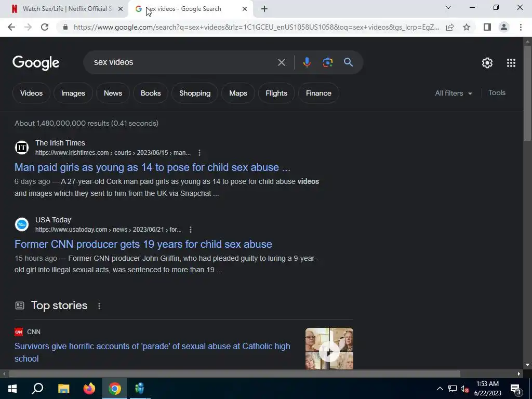Click the scroll down arrow on right
Image resolution: width=532 pixels, height=399 pixels.
point(527,365)
